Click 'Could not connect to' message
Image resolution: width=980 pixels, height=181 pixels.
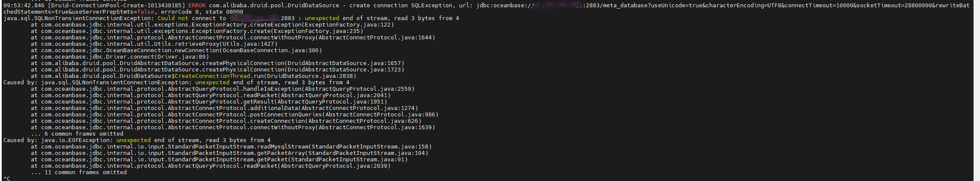coord(191,18)
